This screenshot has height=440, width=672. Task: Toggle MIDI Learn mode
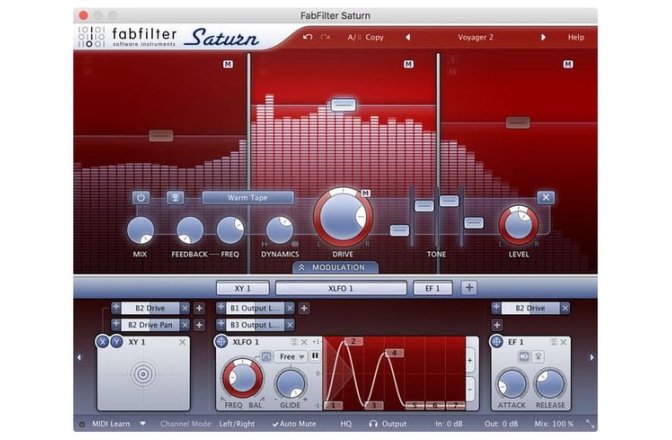pyautogui.click(x=111, y=424)
